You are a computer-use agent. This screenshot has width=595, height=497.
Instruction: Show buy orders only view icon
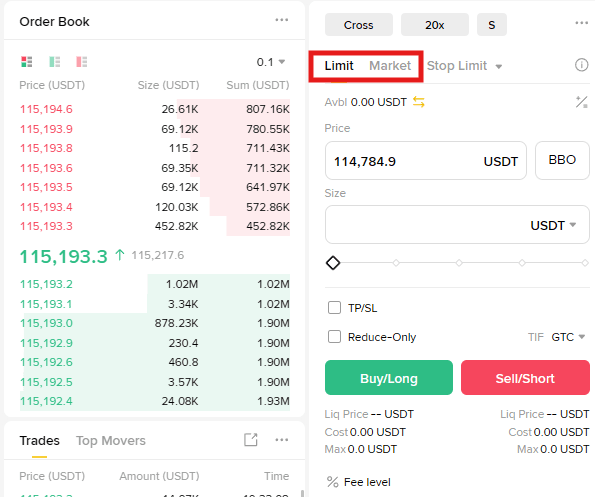click(55, 61)
